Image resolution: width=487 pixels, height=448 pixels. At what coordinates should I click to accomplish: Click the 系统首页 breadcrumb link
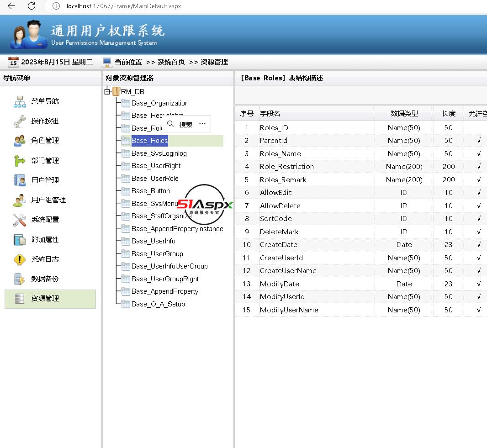[x=171, y=62]
